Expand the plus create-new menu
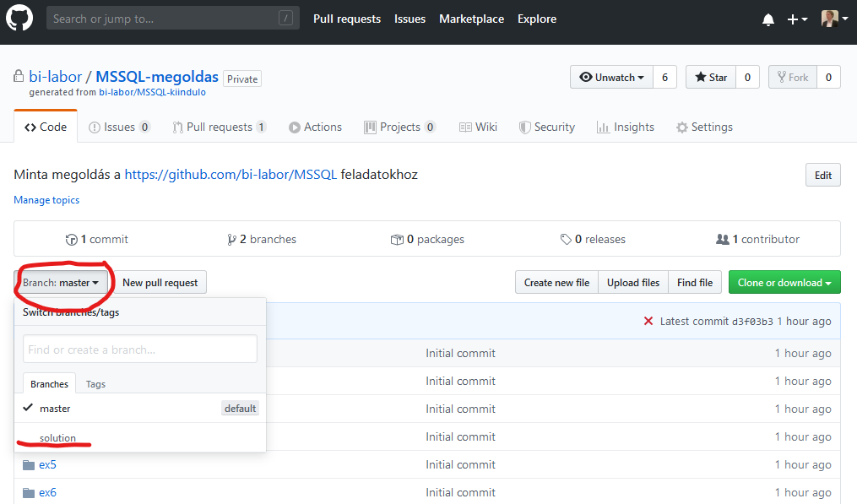Image resolution: width=857 pixels, height=504 pixels. pos(797,19)
